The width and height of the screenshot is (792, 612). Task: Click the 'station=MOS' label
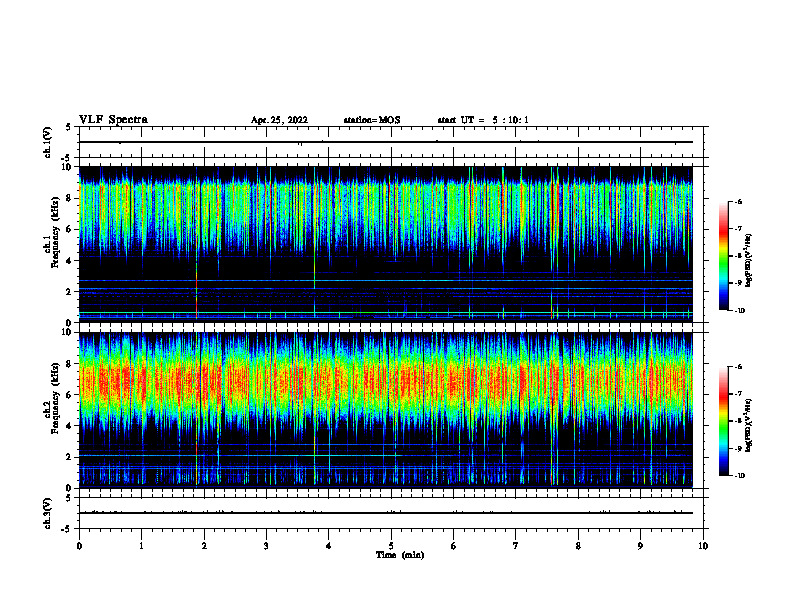372,120
